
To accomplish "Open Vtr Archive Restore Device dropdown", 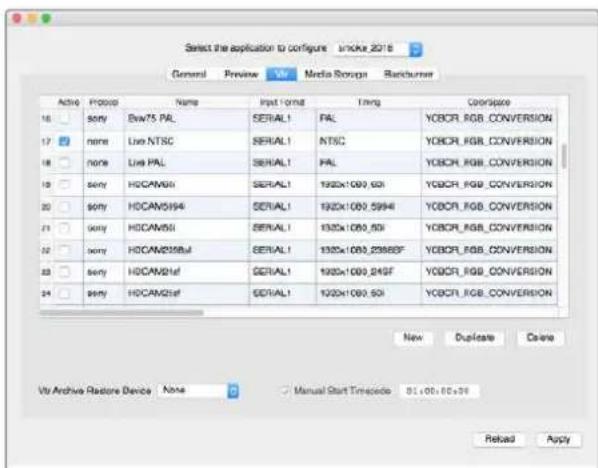I will tap(198, 391).
